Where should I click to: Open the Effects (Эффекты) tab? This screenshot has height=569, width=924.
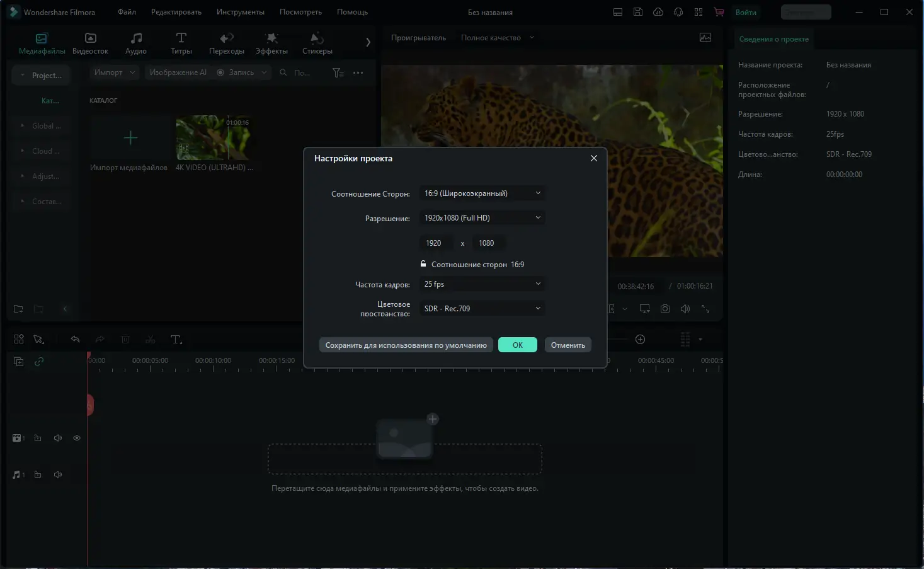(271, 43)
